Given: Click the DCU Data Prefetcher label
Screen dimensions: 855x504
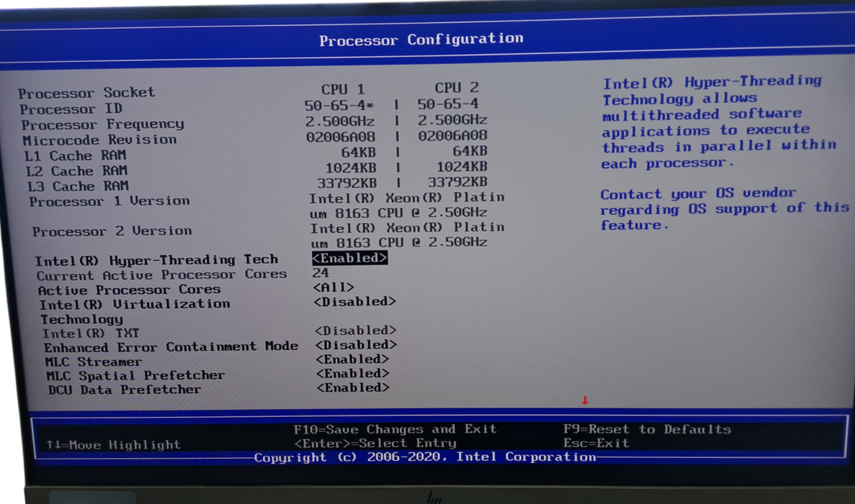Looking at the screenshot, I should coord(125,390).
